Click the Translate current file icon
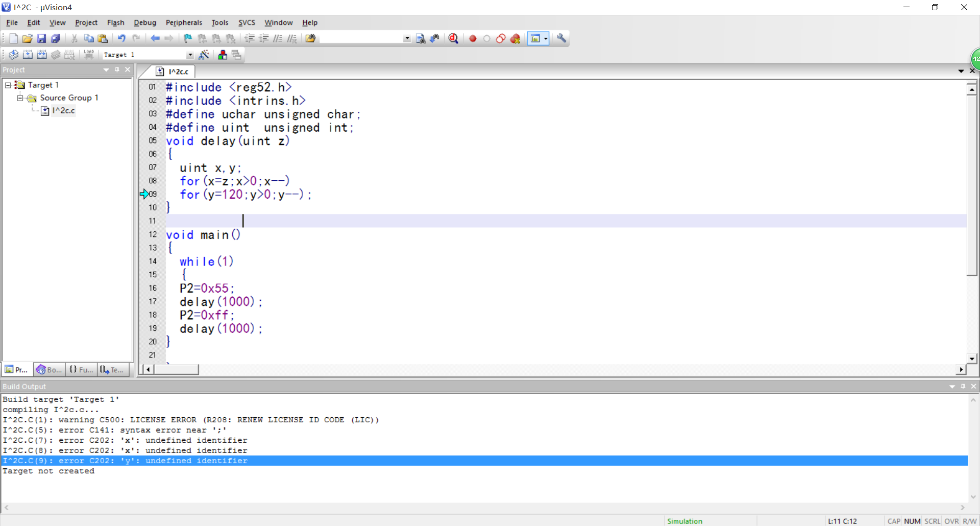The height and width of the screenshot is (526, 980). (13, 55)
